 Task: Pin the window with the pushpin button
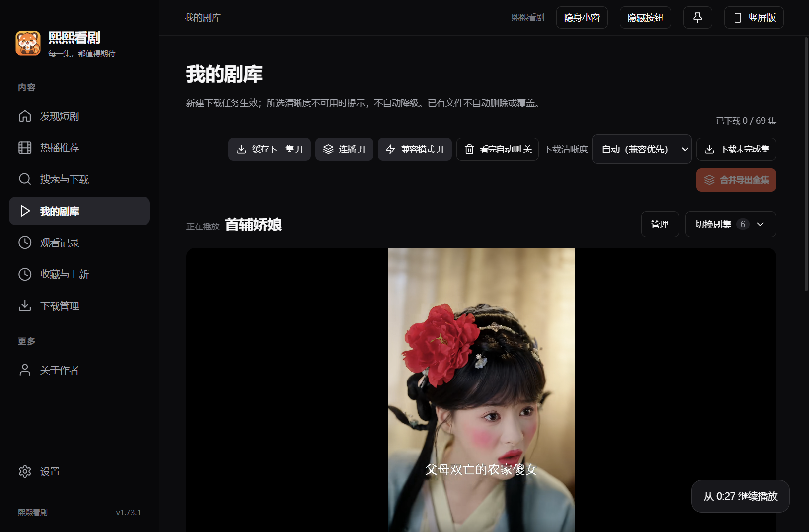[698, 18]
